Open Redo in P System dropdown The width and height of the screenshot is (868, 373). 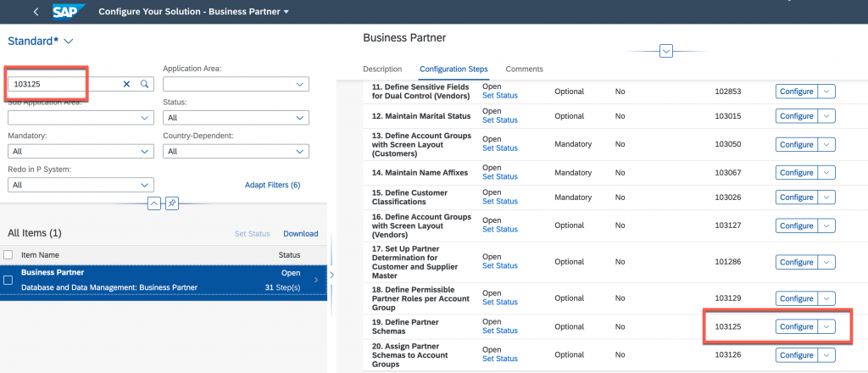pyautogui.click(x=144, y=185)
